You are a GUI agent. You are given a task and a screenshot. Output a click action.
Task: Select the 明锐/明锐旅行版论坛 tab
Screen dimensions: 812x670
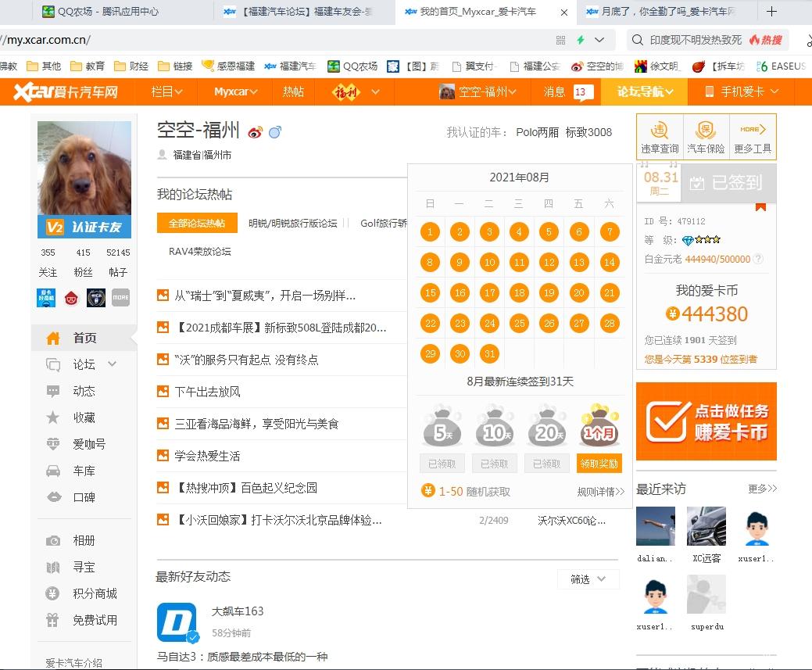[292, 224]
